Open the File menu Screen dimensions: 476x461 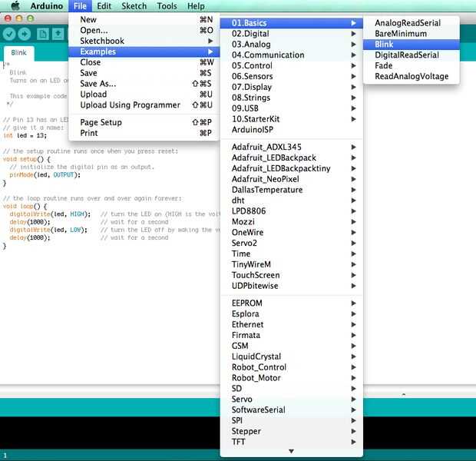[80, 6]
